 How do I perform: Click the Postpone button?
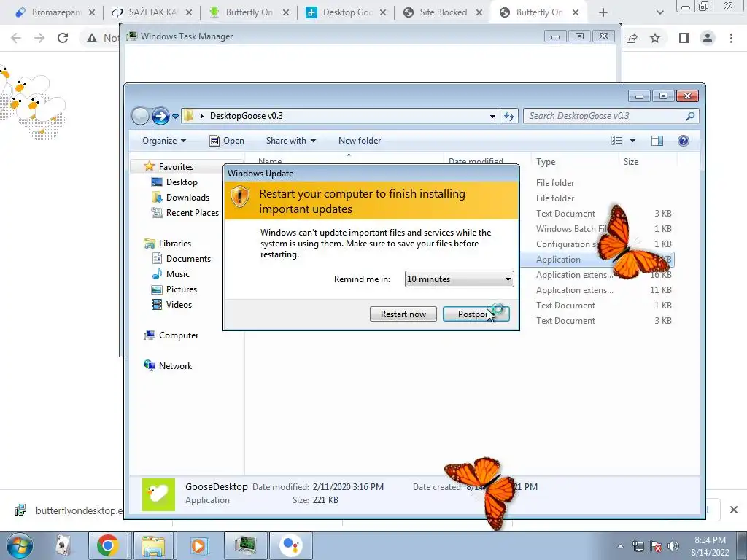[x=476, y=314]
